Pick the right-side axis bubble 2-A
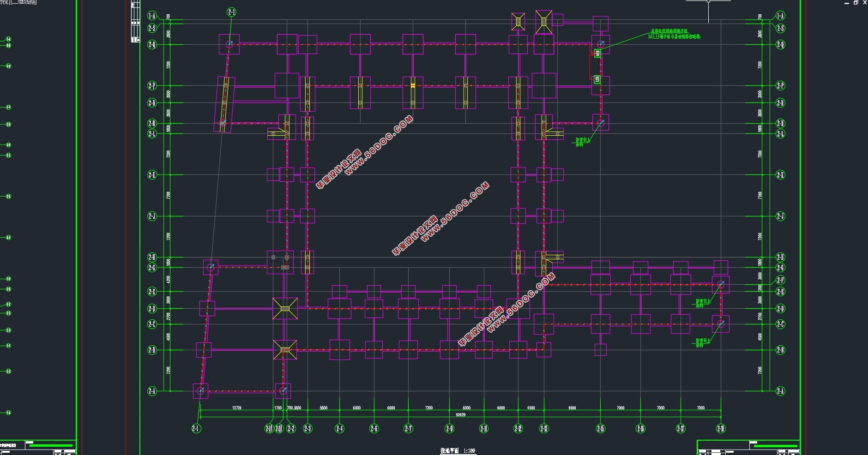The width and height of the screenshot is (868, 455). [x=780, y=391]
